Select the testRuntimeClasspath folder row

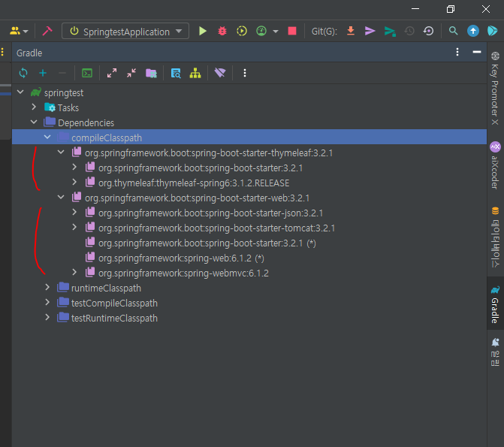tap(249, 318)
